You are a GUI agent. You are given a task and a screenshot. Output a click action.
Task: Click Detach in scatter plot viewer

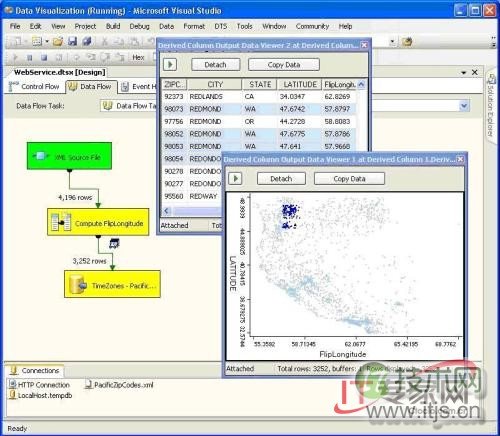281,179
